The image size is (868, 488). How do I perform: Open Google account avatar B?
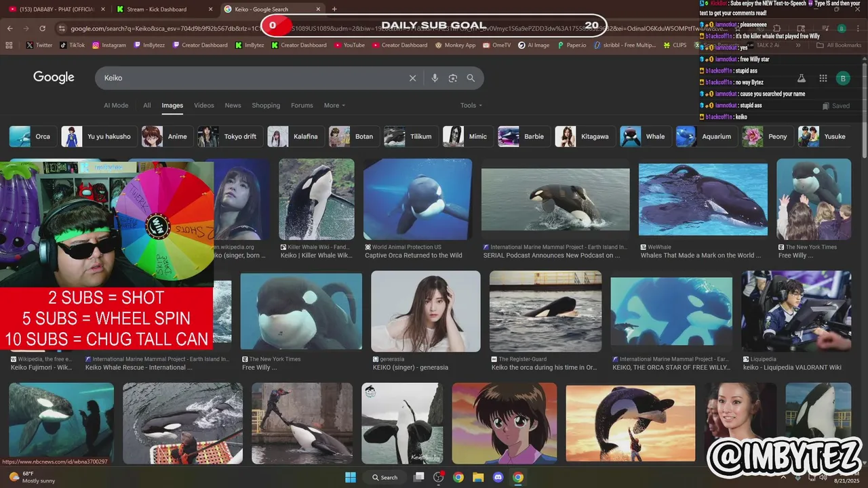tap(843, 78)
